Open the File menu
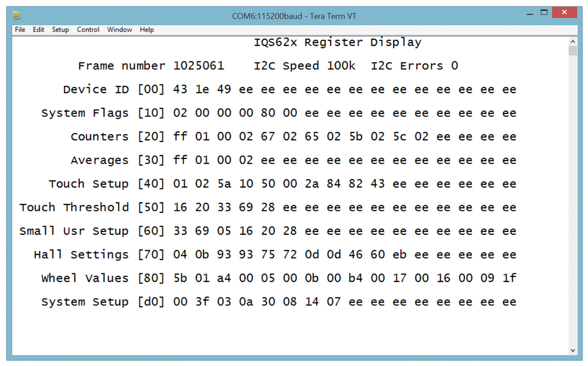588x366 pixels. (x=20, y=30)
